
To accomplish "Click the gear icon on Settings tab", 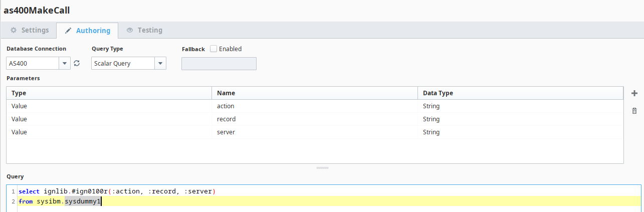I will [x=14, y=30].
